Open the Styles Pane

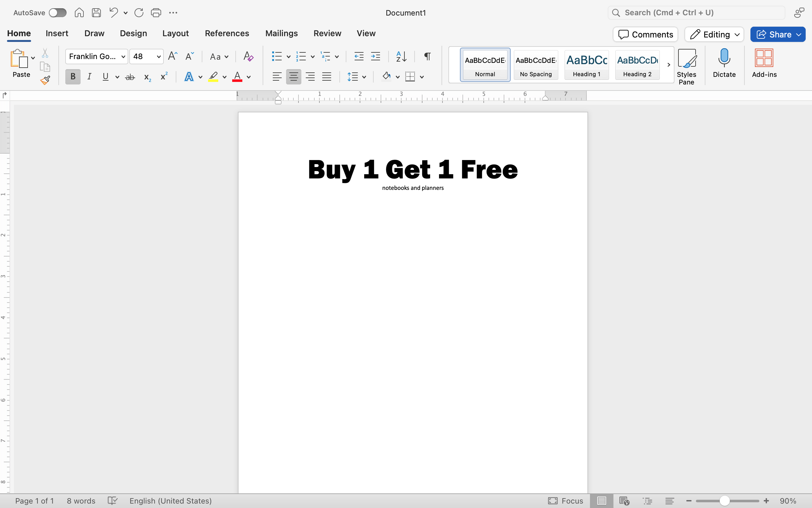(x=686, y=67)
